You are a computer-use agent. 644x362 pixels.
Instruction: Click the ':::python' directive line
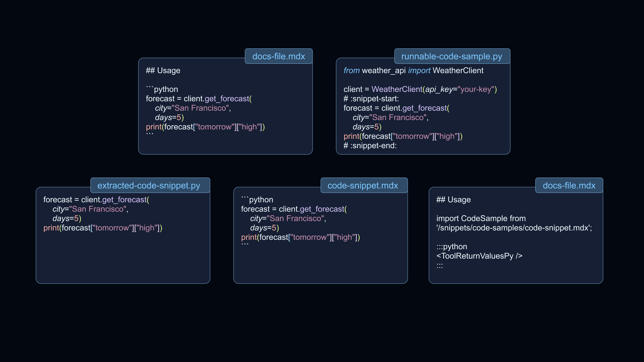pos(452,247)
